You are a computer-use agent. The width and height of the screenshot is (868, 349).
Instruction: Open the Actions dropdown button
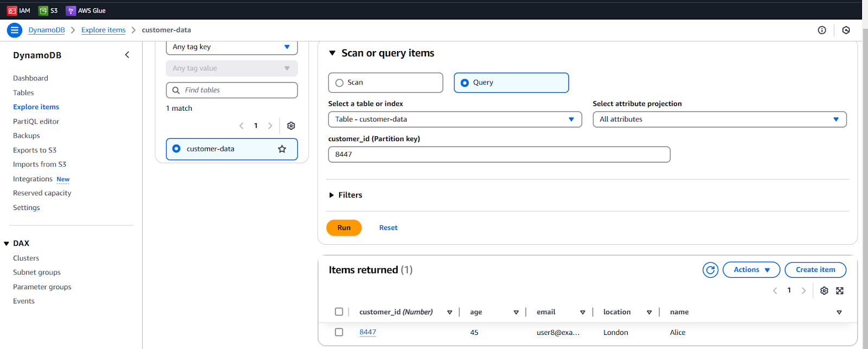[x=751, y=270]
